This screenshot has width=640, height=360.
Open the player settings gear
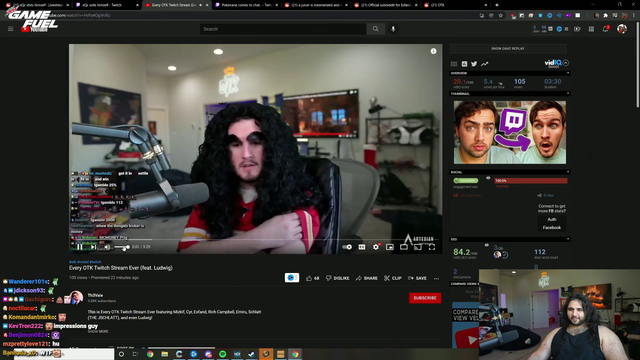(x=376, y=247)
